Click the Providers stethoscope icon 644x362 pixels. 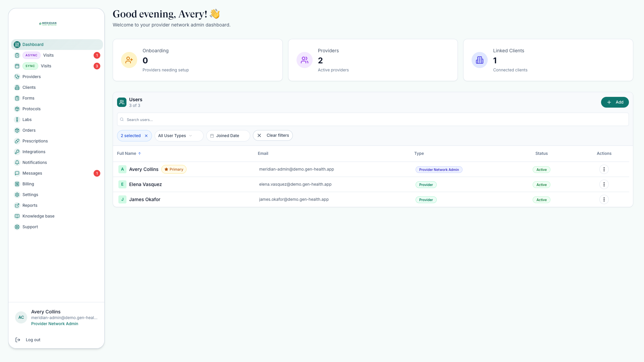(x=17, y=77)
